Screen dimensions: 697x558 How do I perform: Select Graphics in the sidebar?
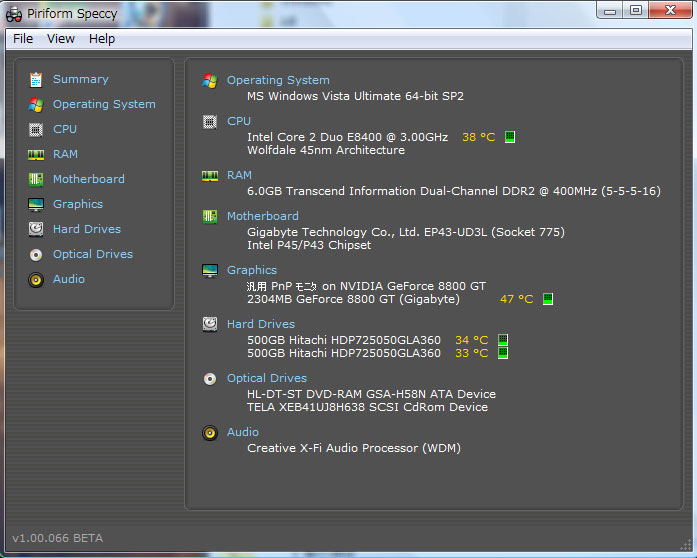coord(78,204)
